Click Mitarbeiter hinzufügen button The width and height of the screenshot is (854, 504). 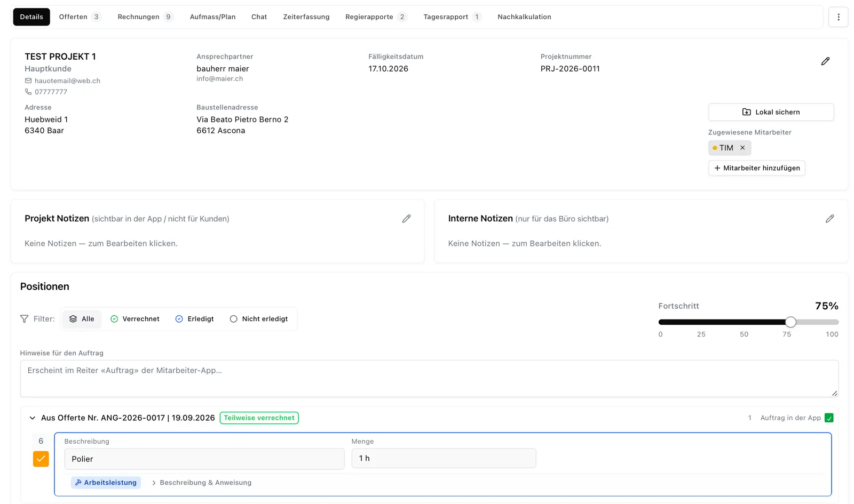756,168
